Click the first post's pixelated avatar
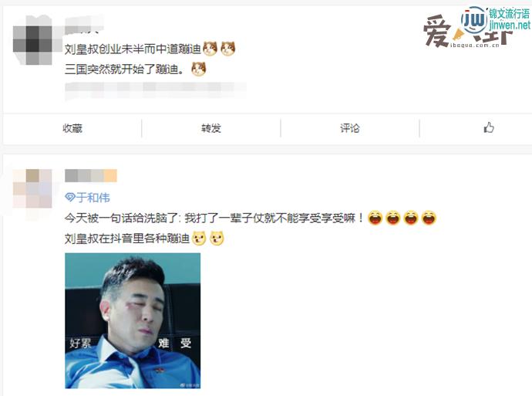 click(33, 39)
